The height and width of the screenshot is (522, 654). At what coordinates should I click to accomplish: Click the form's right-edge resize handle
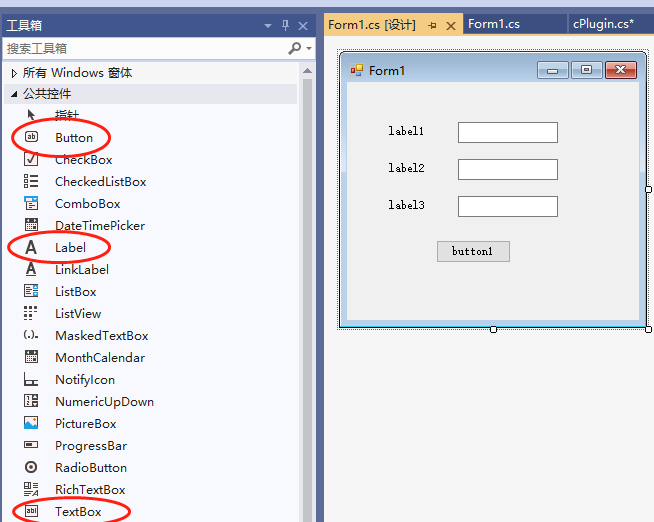(x=649, y=189)
